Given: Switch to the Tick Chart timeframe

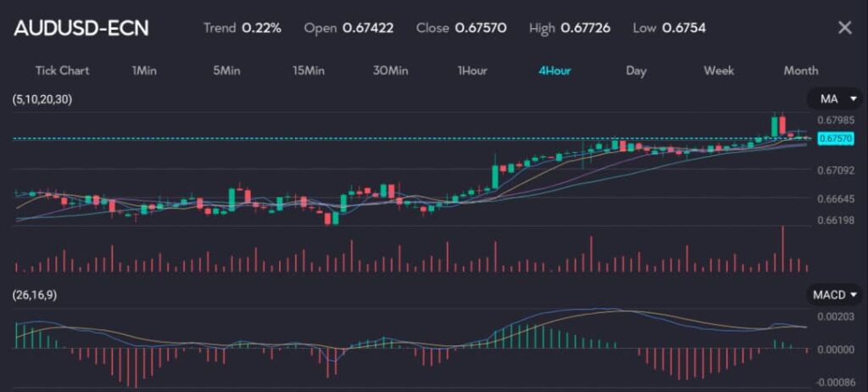Looking at the screenshot, I should pos(62,70).
